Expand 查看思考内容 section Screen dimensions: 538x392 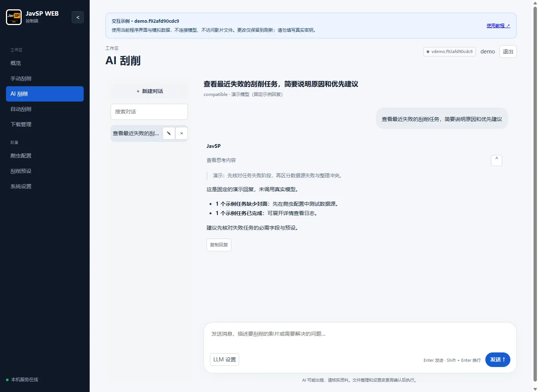click(x=221, y=160)
